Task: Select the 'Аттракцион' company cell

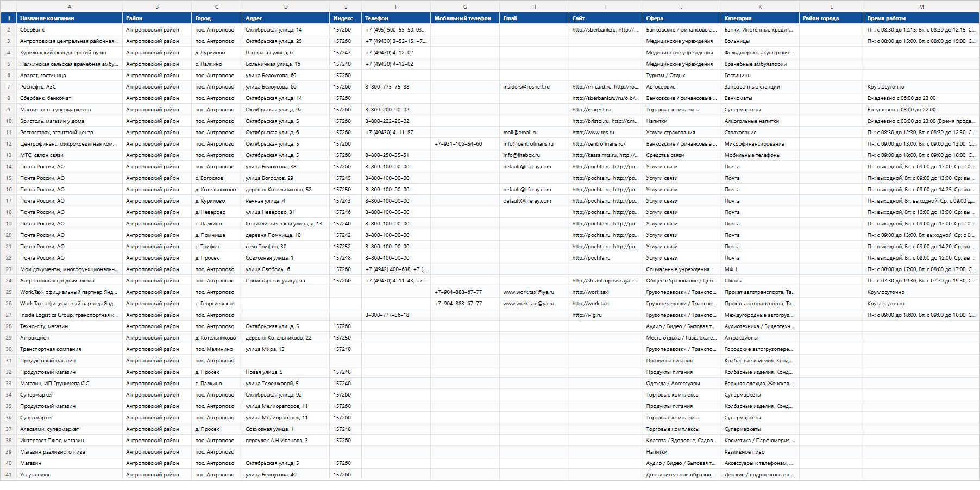Action: point(70,338)
